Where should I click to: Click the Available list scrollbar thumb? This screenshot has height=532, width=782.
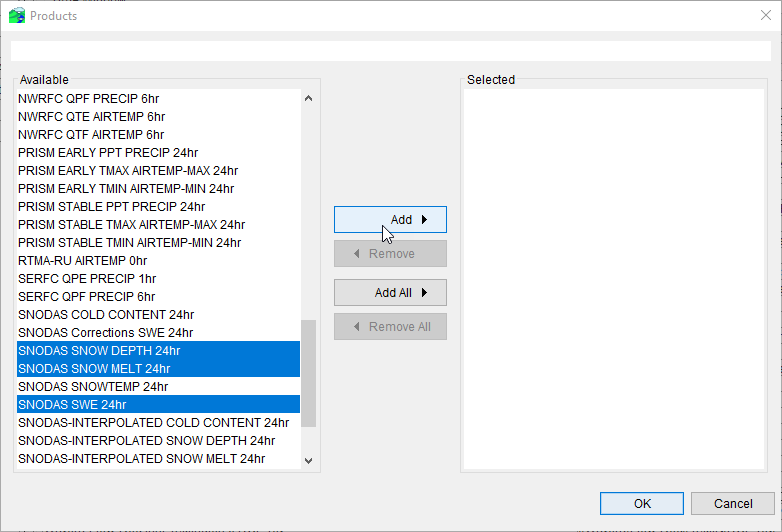click(308, 373)
